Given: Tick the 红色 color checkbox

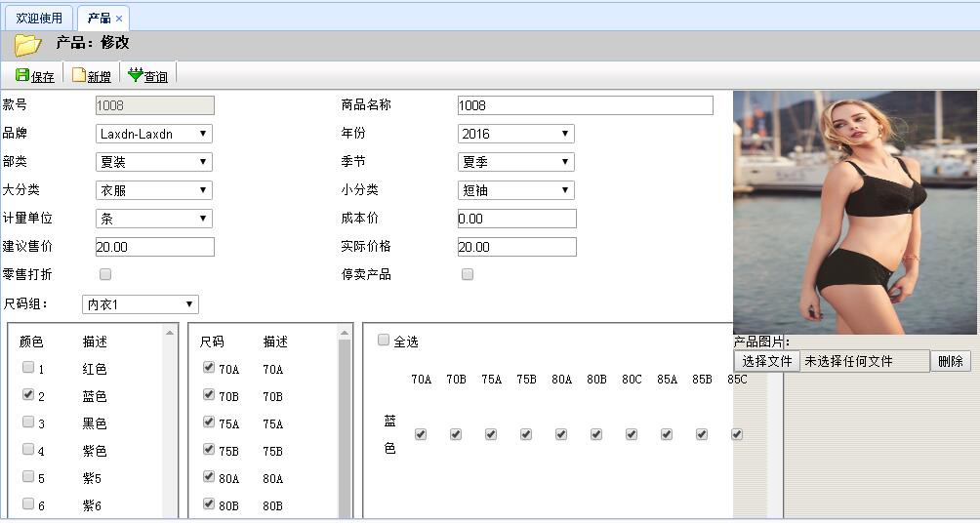Looking at the screenshot, I should (x=28, y=368).
